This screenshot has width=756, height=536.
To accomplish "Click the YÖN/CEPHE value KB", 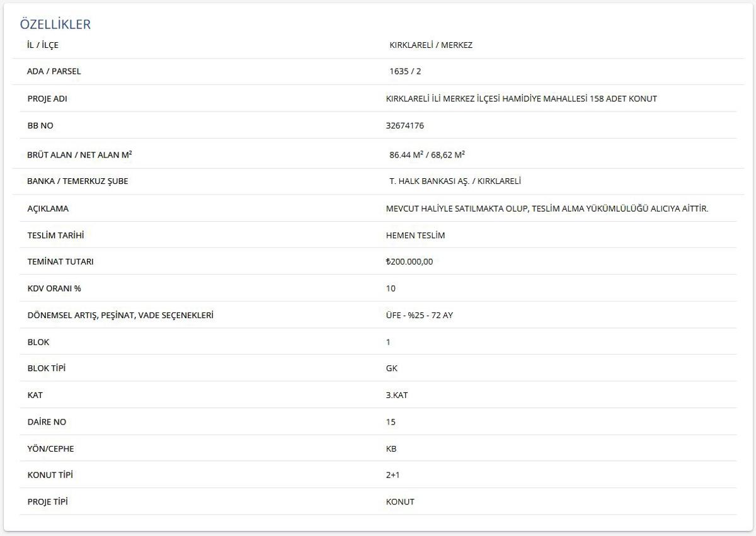I will pos(391,448).
